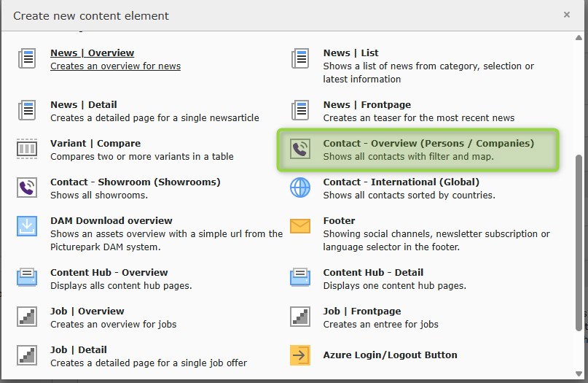Select the DAM Download overview icon
588x383 pixels.
pos(27,226)
